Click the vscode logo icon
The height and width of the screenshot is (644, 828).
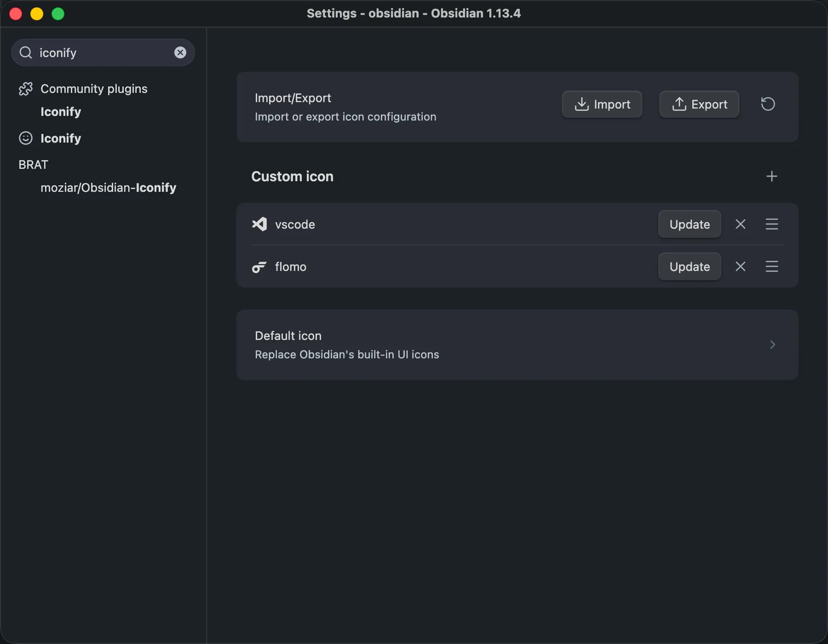259,224
